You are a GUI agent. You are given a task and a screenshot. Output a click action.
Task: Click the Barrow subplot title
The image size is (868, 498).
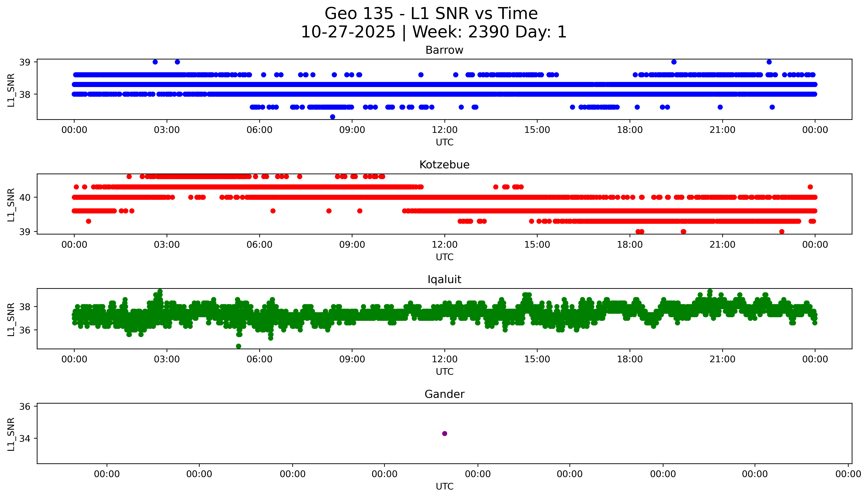(444, 50)
